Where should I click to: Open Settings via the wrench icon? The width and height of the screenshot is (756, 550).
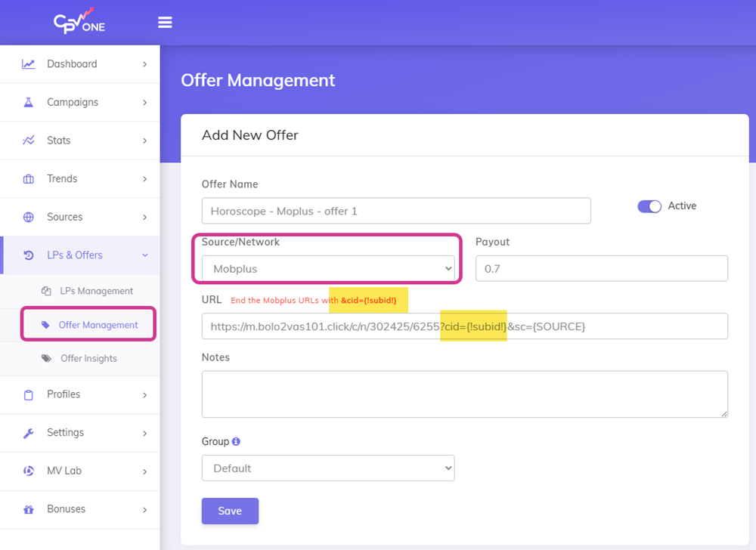point(29,433)
